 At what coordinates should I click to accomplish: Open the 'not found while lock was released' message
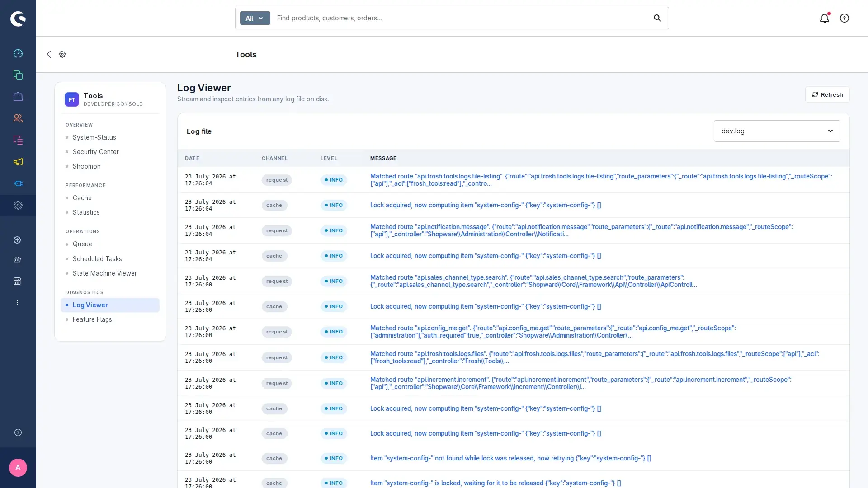click(510, 458)
